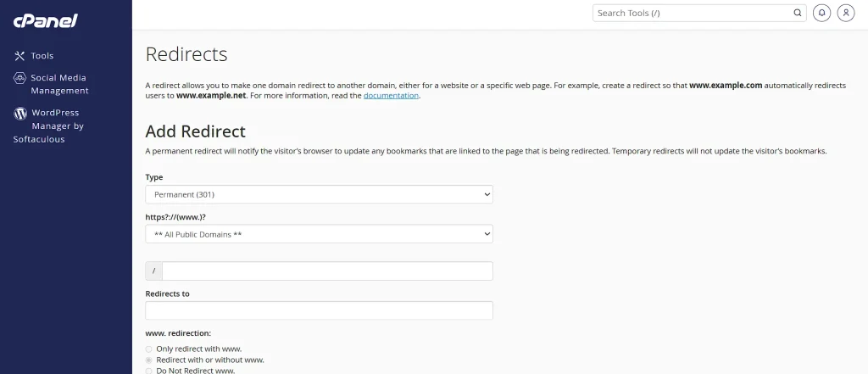Click the slash prefix before path field
Screen dimensions: 868x374
(x=154, y=271)
